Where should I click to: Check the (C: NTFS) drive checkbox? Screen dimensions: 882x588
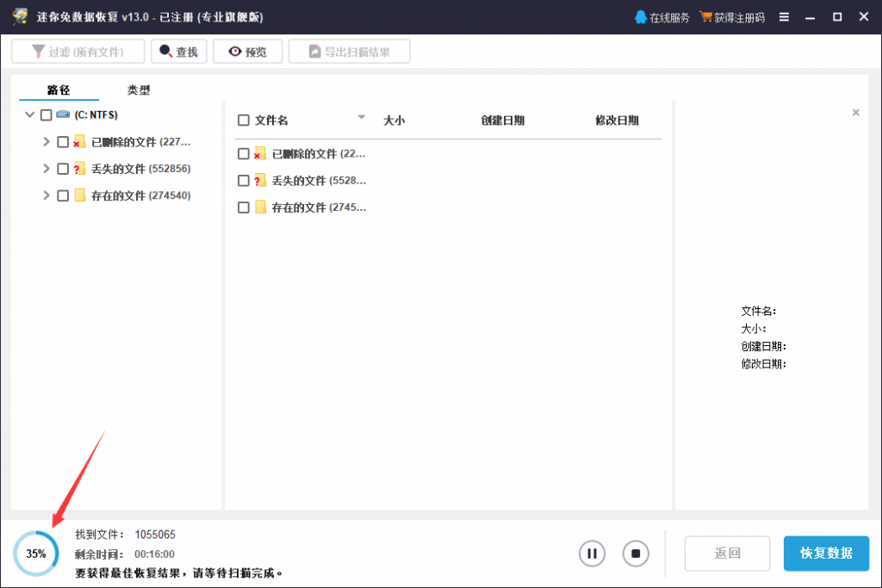[x=47, y=115]
